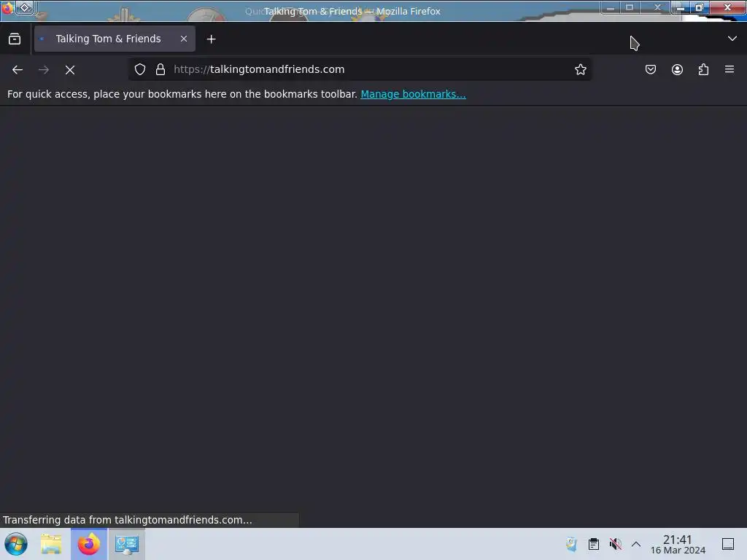Open the Firefox window menu icon in title bar
747x560 pixels.
pos(7,8)
